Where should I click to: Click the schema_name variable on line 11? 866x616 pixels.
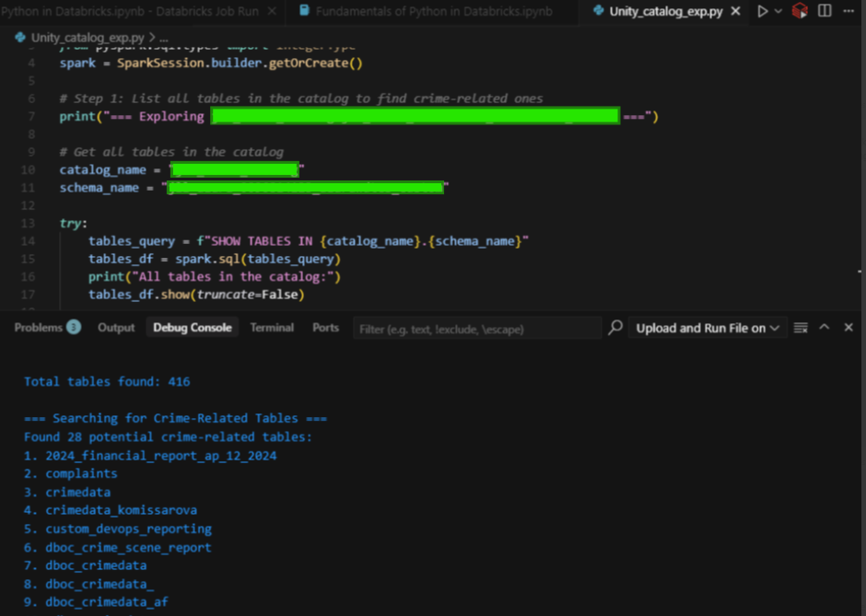pyautogui.click(x=99, y=188)
